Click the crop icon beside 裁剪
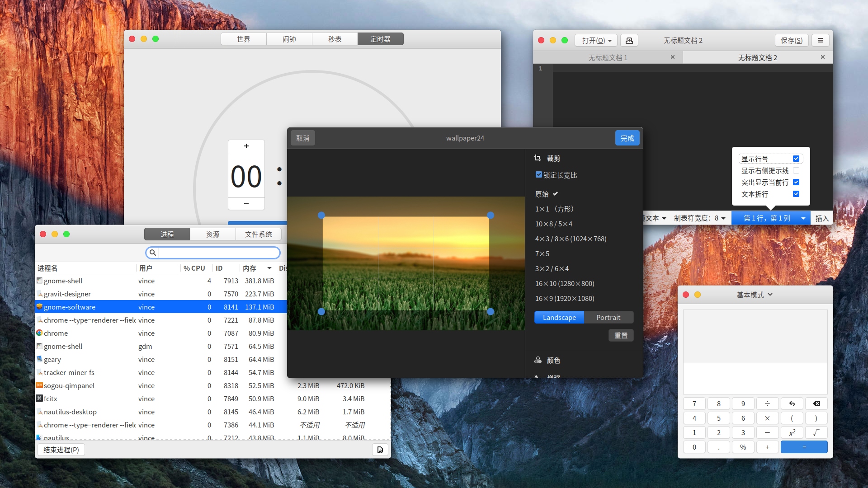This screenshot has height=488, width=868. tap(538, 158)
